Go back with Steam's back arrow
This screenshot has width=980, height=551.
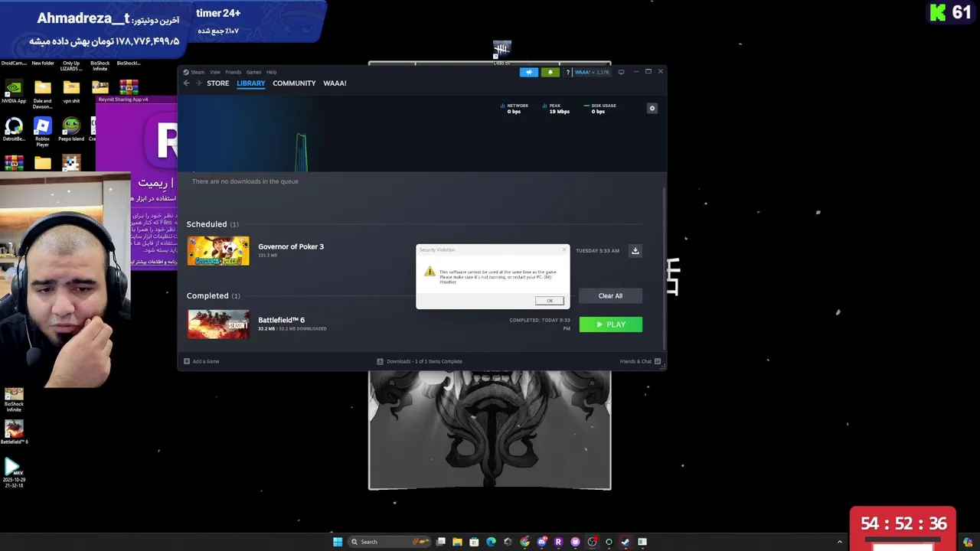(186, 83)
